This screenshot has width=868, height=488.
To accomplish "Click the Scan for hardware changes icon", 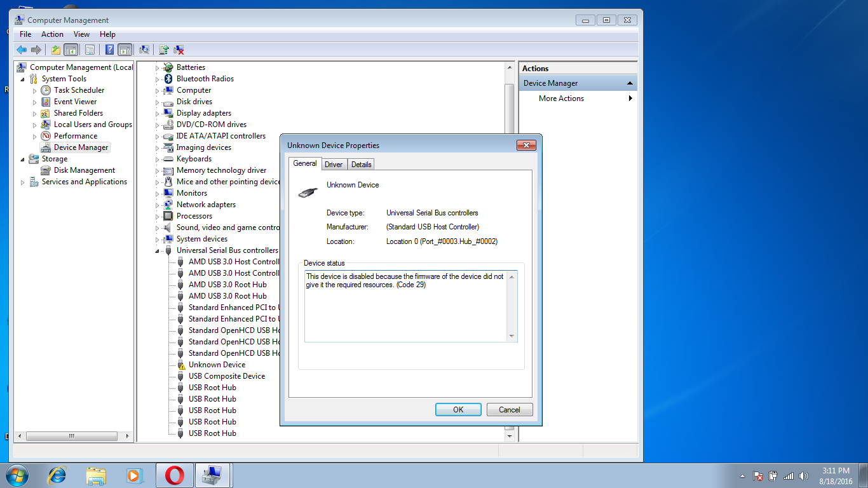I will [x=144, y=50].
